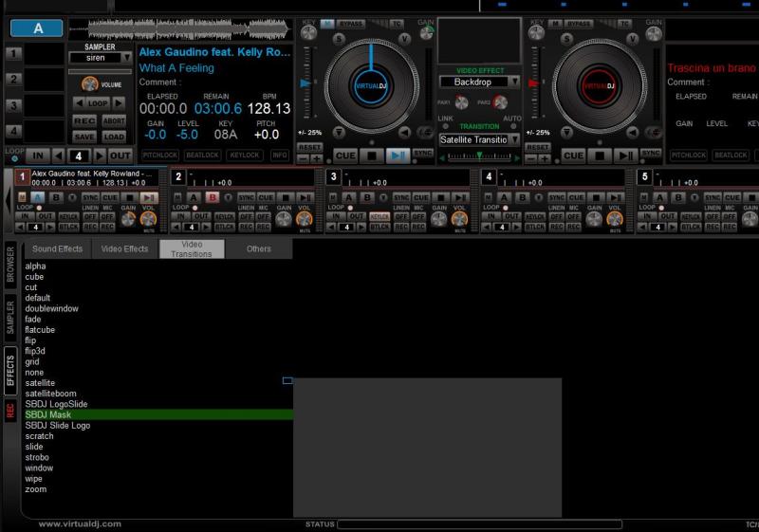Click the sampler LOAD button

coord(114,137)
